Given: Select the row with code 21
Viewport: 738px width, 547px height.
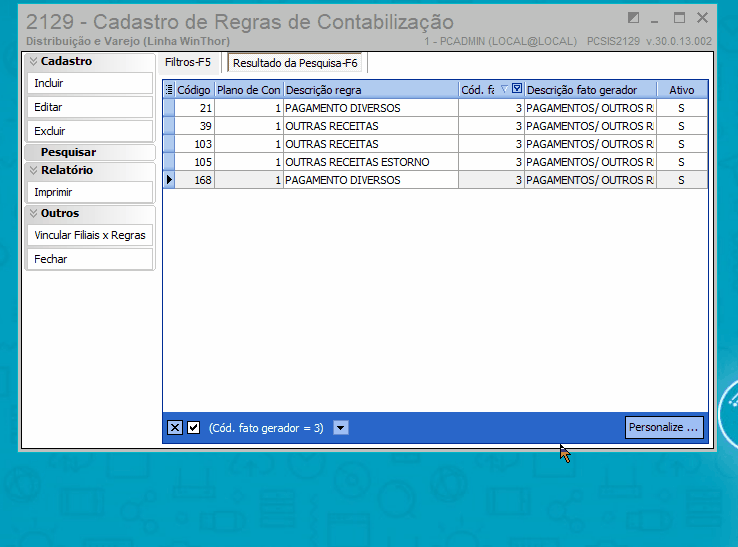Looking at the screenshot, I should pyautogui.click(x=435, y=108).
